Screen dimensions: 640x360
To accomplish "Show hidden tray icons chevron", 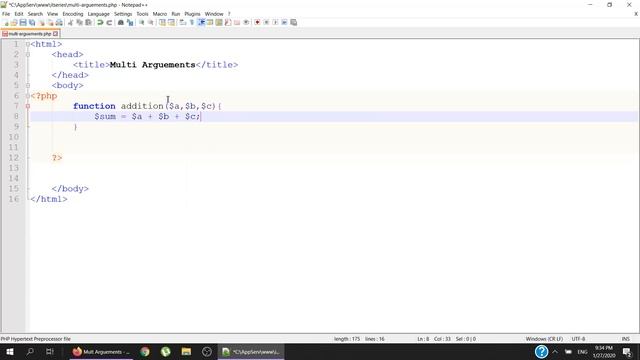I will point(555,351).
